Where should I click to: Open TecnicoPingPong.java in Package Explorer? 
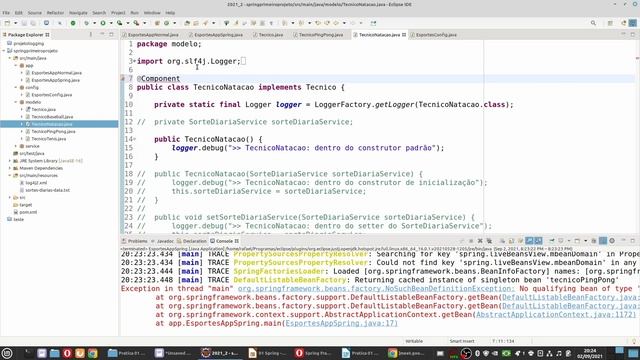[x=53, y=131]
